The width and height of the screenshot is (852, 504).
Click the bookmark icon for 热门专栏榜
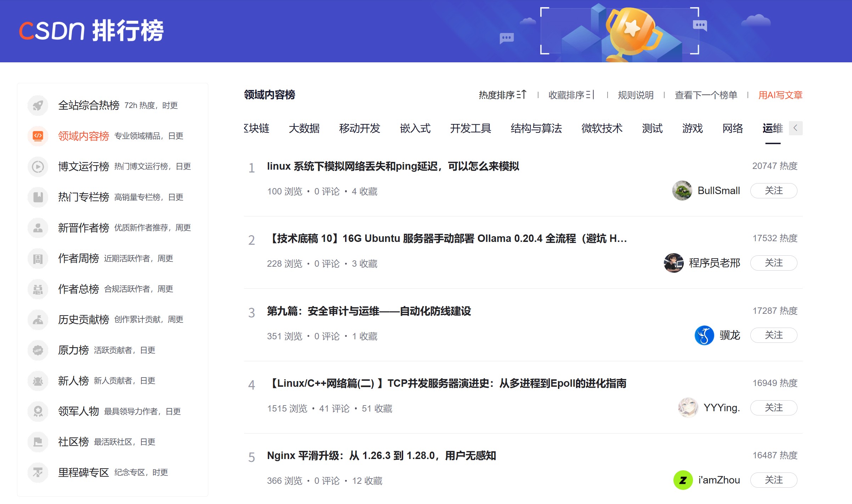[x=38, y=197]
